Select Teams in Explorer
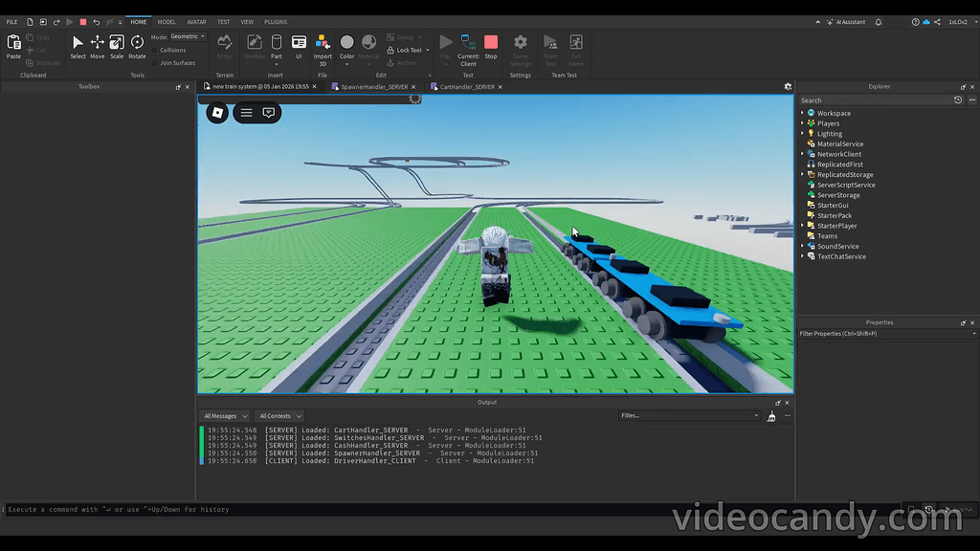The width and height of the screenshot is (980, 551). (827, 236)
